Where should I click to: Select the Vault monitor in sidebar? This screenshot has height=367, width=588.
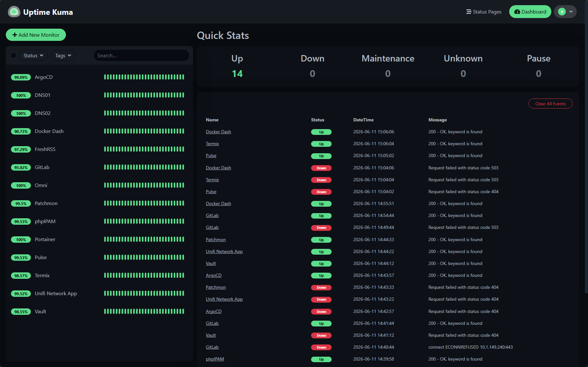tap(99, 312)
